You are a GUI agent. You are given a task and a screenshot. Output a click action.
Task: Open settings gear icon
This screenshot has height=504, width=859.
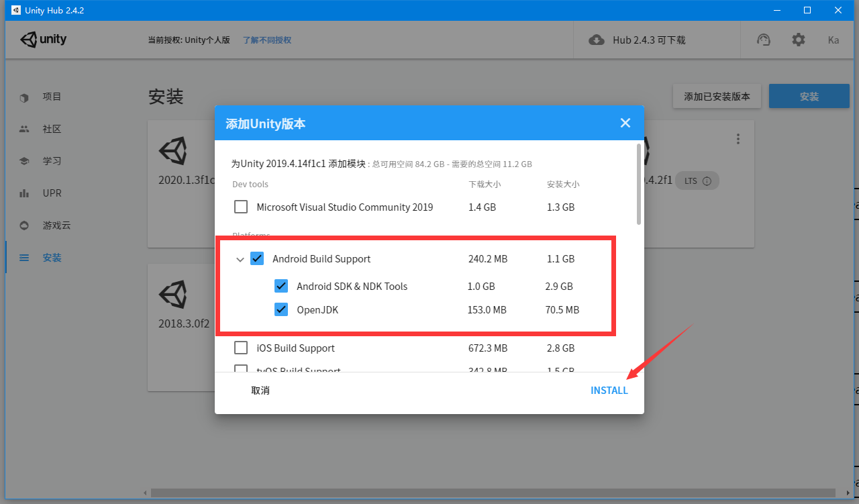[x=798, y=40]
